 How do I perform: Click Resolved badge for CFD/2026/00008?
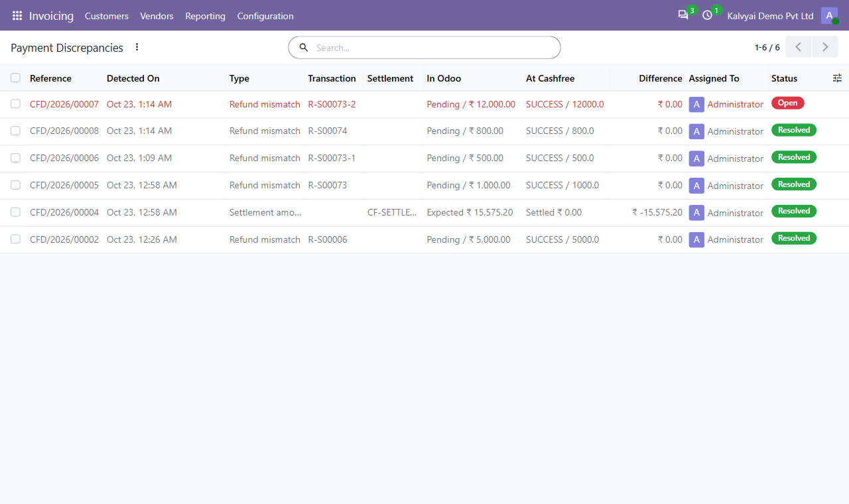[793, 130]
